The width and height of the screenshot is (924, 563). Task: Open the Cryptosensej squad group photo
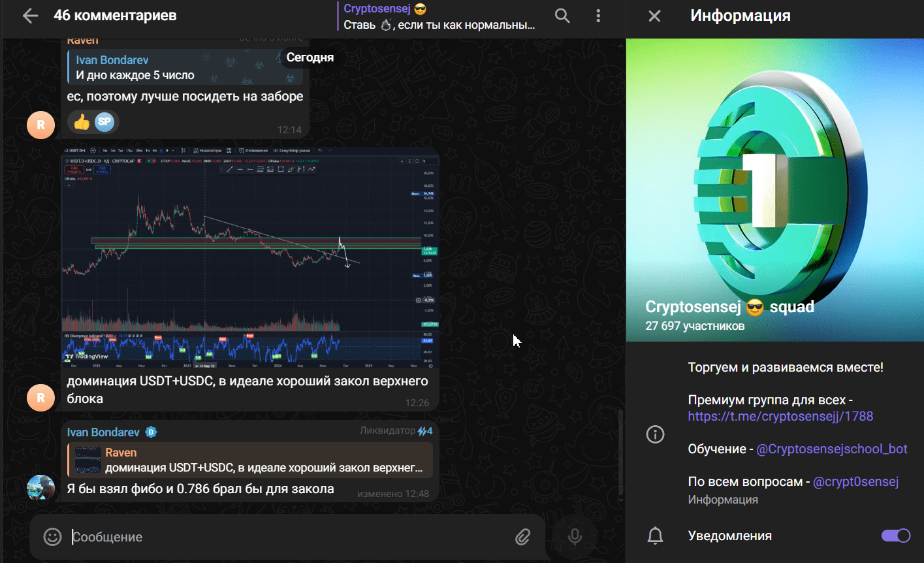click(775, 190)
